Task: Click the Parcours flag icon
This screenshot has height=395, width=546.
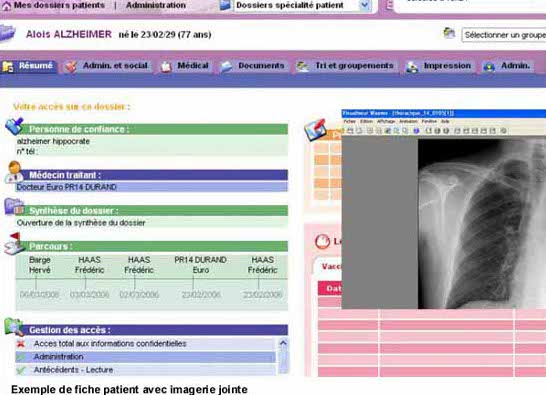Action: [x=14, y=243]
